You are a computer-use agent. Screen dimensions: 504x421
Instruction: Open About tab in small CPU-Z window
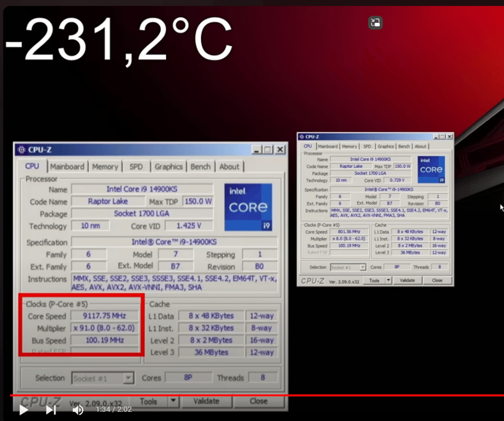click(x=421, y=146)
